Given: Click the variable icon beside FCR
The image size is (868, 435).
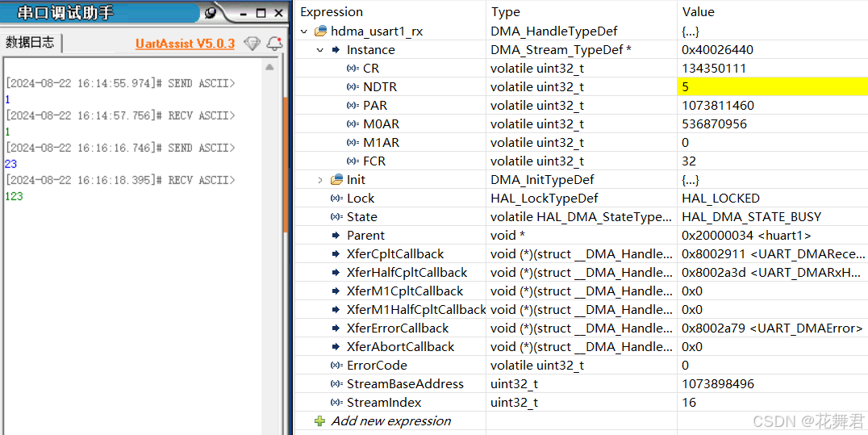Looking at the screenshot, I should tap(352, 161).
